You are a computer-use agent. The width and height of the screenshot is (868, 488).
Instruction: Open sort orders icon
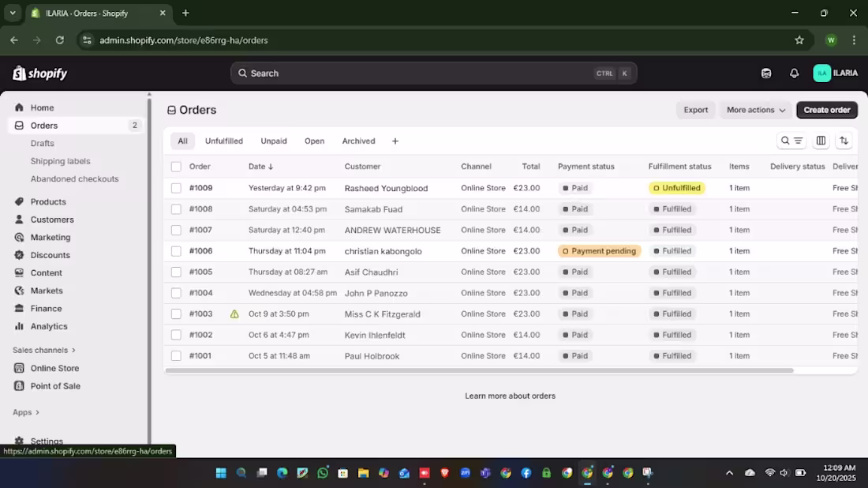coord(844,141)
